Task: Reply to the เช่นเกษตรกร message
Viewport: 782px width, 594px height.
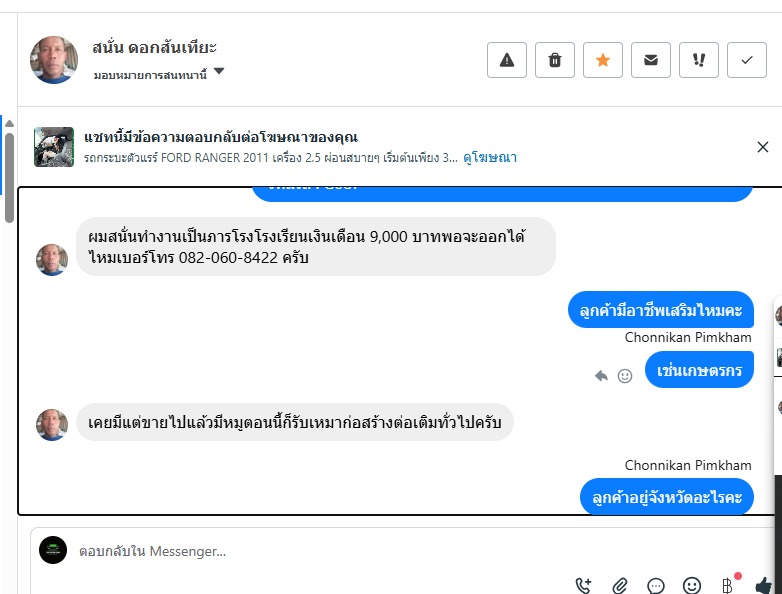Action: [601, 376]
